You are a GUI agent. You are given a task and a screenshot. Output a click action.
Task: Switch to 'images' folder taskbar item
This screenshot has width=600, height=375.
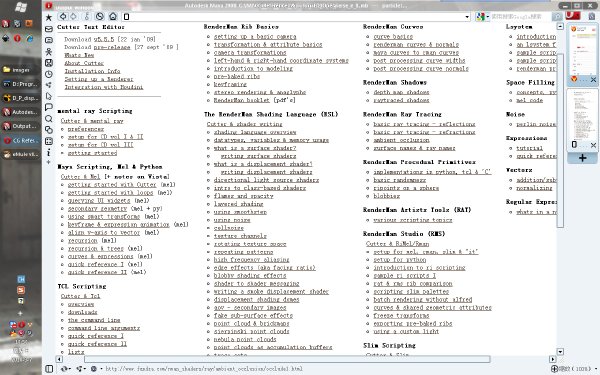pyautogui.click(x=21, y=70)
